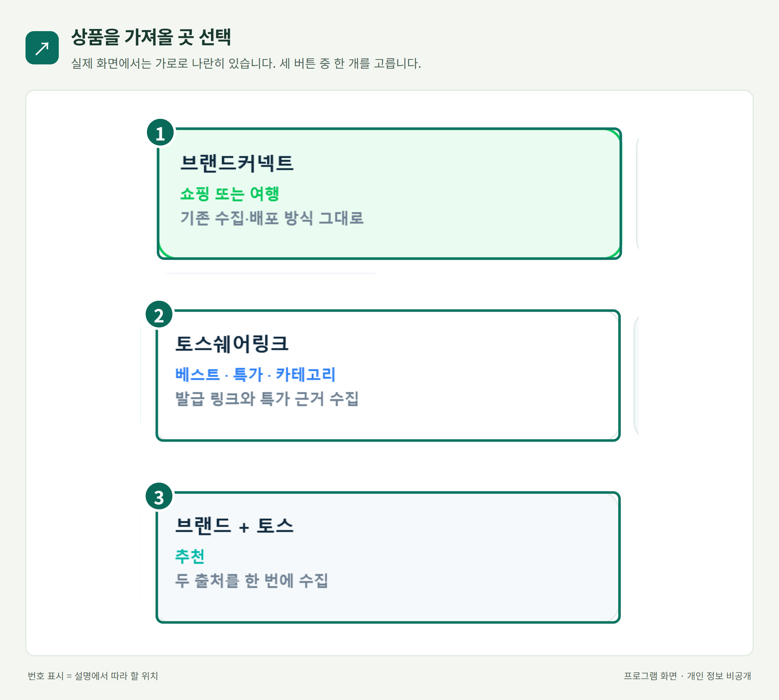
Task: Click the 브랜드 + 토스 title text
Action: pyautogui.click(x=234, y=526)
